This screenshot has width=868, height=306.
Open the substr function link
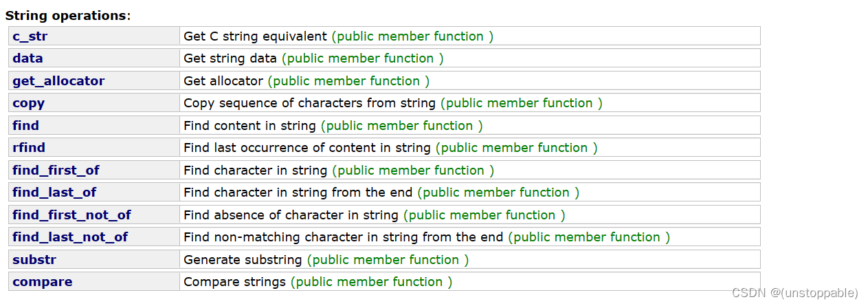(34, 260)
